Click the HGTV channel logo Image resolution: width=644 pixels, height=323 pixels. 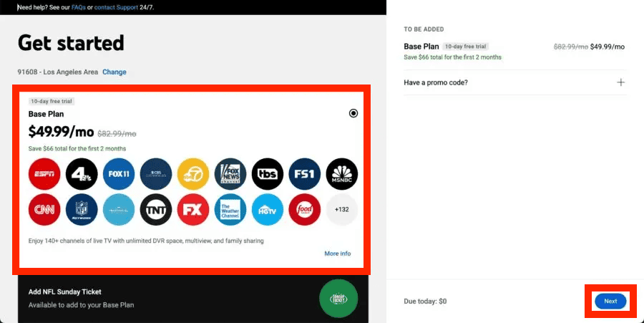point(268,210)
